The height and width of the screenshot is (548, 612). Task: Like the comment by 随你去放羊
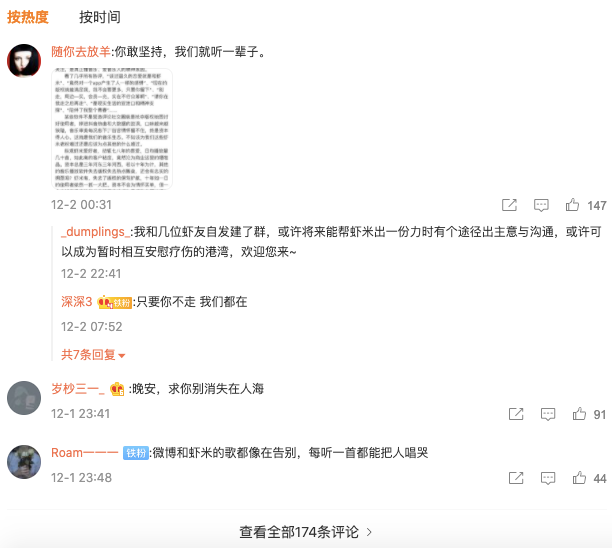click(x=572, y=205)
